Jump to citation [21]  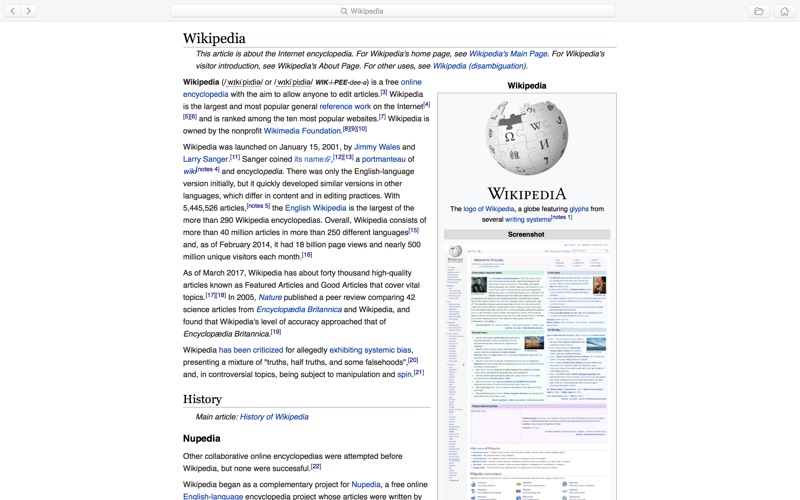click(418, 372)
